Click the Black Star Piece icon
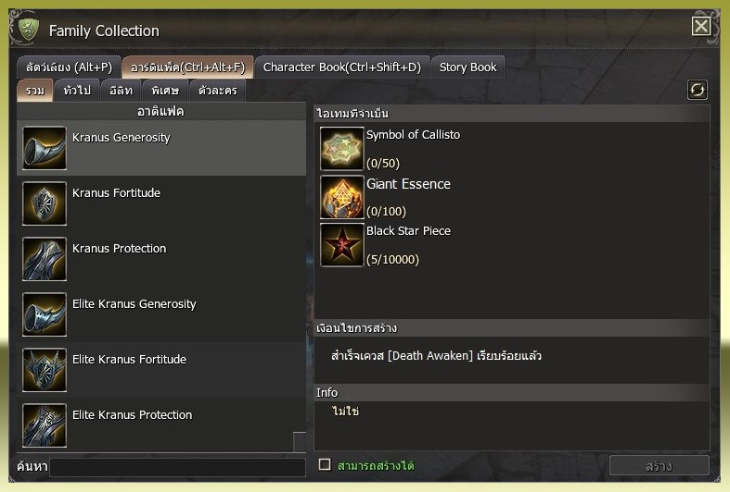 342,245
